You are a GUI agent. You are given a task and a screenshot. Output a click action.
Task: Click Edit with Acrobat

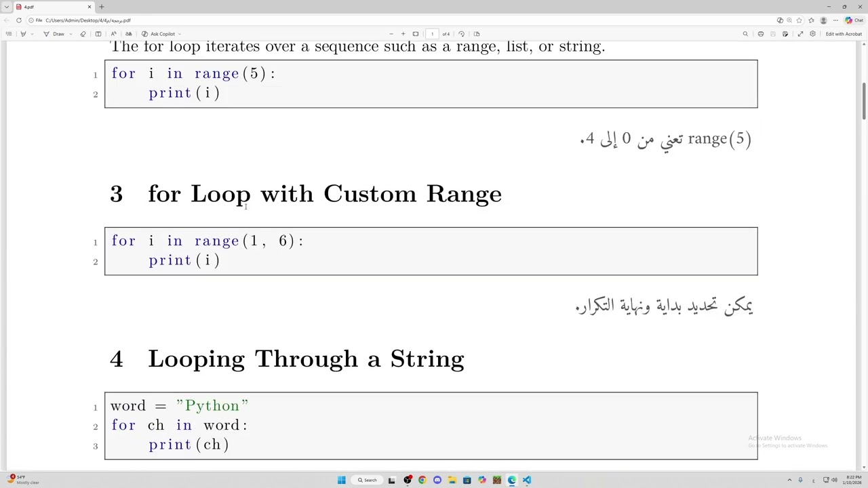click(844, 34)
